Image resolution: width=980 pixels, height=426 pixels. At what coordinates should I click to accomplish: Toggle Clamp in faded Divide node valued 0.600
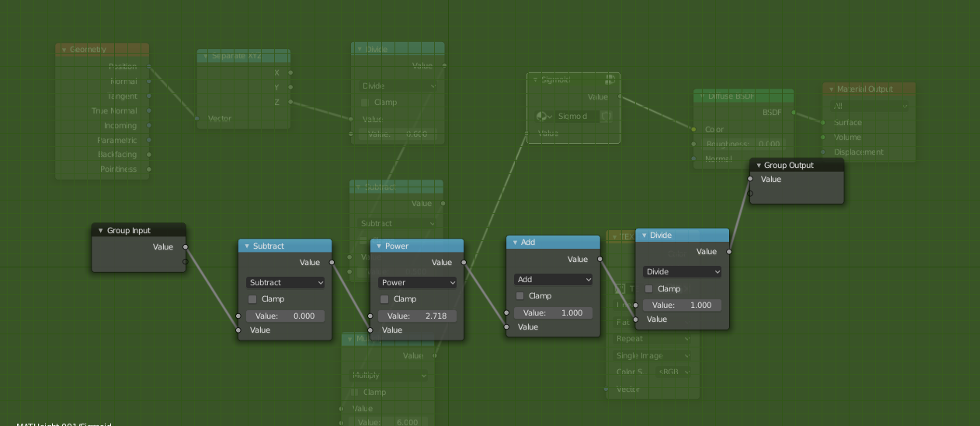coord(365,103)
